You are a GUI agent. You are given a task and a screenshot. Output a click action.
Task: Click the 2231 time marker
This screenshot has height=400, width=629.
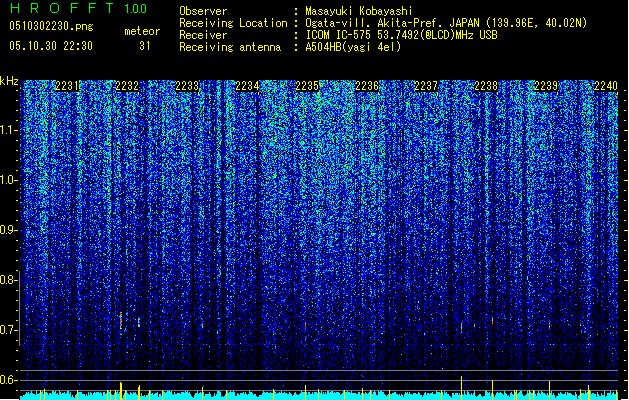(x=67, y=86)
